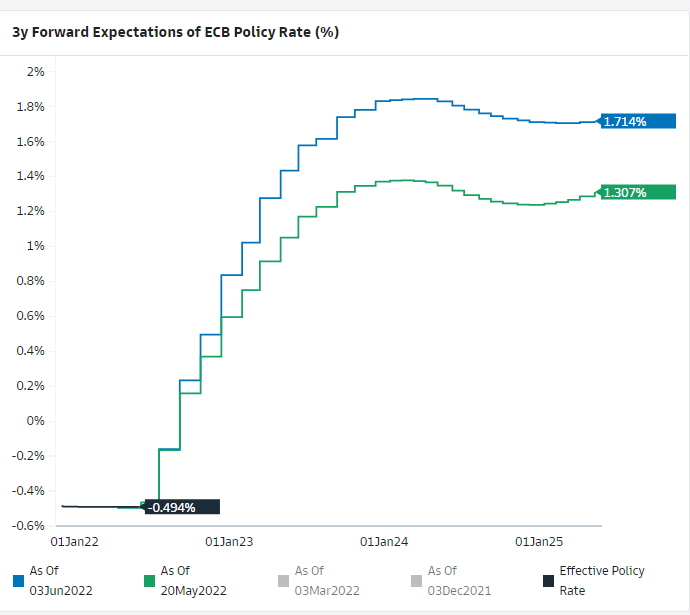The image size is (690, 615).
Task: Enable the greyed-out 03Dec2021 series swatch
Action: click(x=417, y=581)
